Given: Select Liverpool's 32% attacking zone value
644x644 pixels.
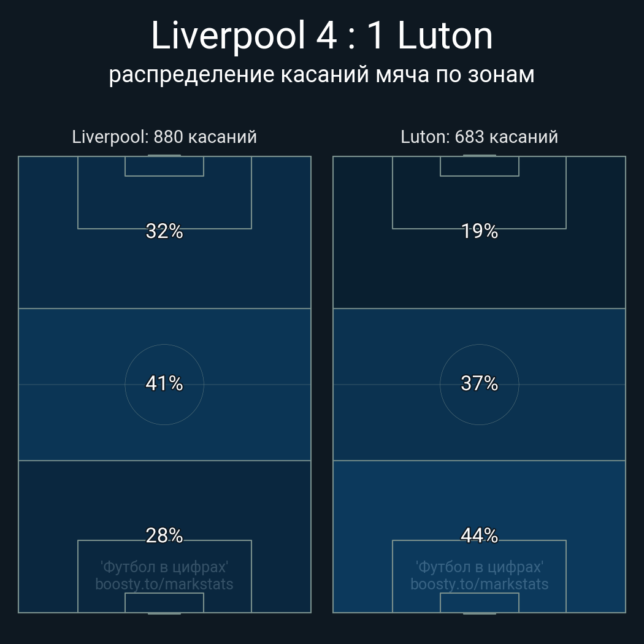Looking at the screenshot, I should [x=164, y=231].
